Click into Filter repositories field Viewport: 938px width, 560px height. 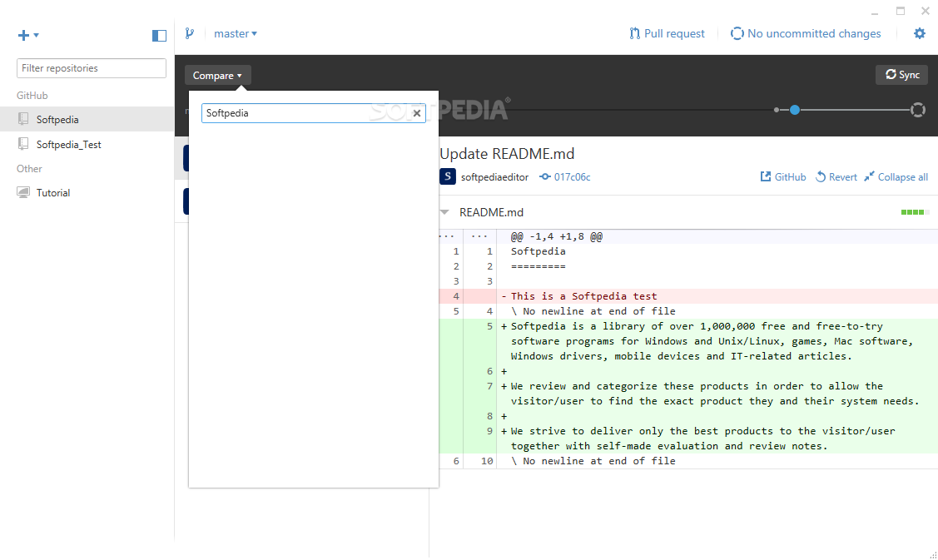92,68
